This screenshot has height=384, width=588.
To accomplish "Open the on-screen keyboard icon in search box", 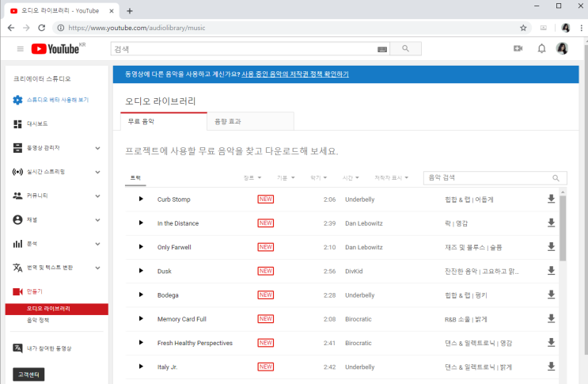I will coord(382,49).
